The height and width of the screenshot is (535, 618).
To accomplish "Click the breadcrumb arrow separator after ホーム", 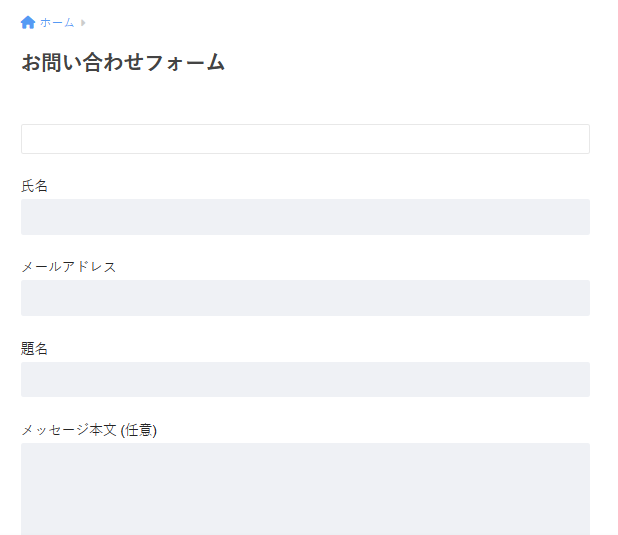I will click(x=83, y=23).
